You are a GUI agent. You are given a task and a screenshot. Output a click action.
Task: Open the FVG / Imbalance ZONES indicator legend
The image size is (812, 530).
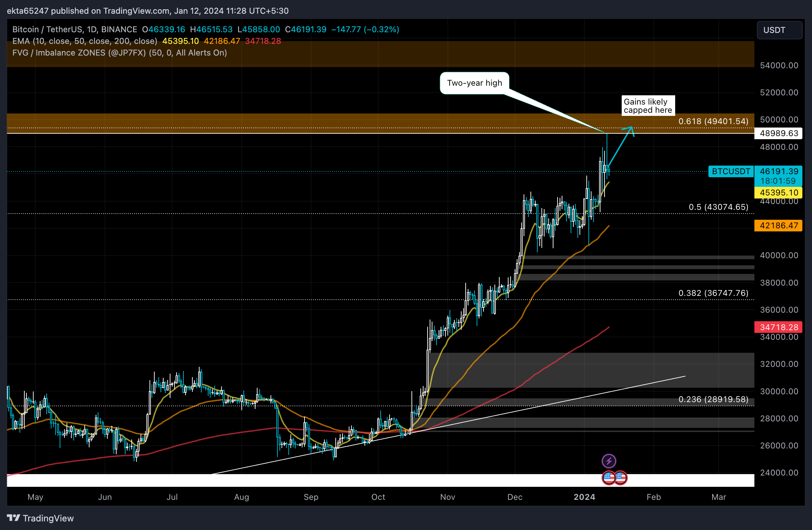[x=119, y=53]
